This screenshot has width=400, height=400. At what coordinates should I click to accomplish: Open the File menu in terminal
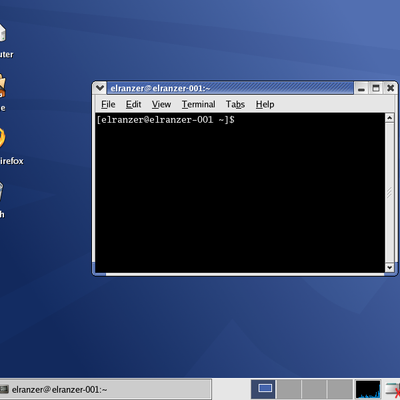pos(108,104)
